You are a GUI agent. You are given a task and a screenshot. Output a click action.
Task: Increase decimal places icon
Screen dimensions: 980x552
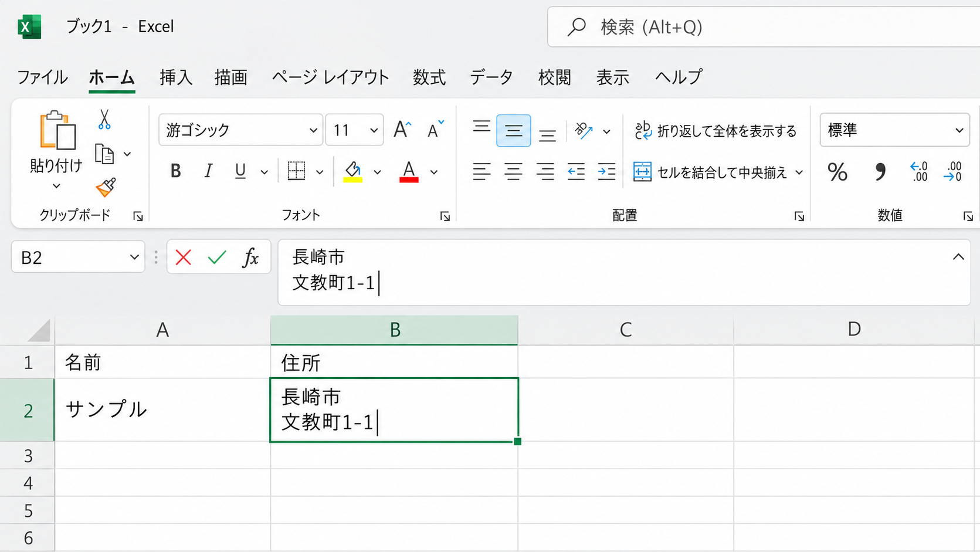[x=919, y=172]
